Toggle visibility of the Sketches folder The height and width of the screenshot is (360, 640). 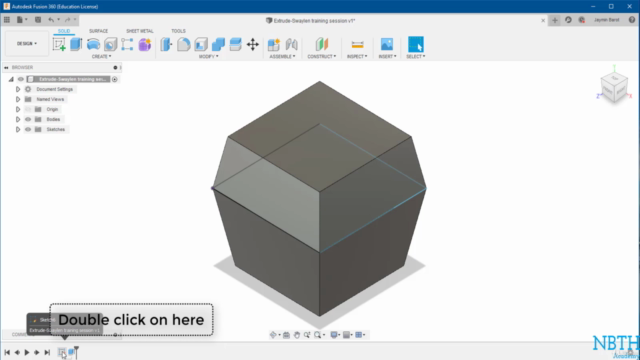28,129
